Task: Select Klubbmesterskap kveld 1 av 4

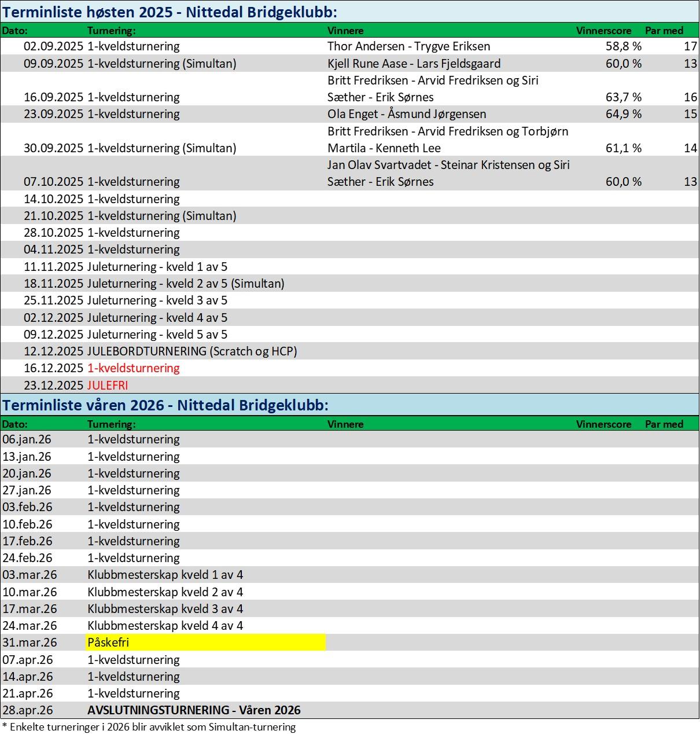Action: pos(165,575)
